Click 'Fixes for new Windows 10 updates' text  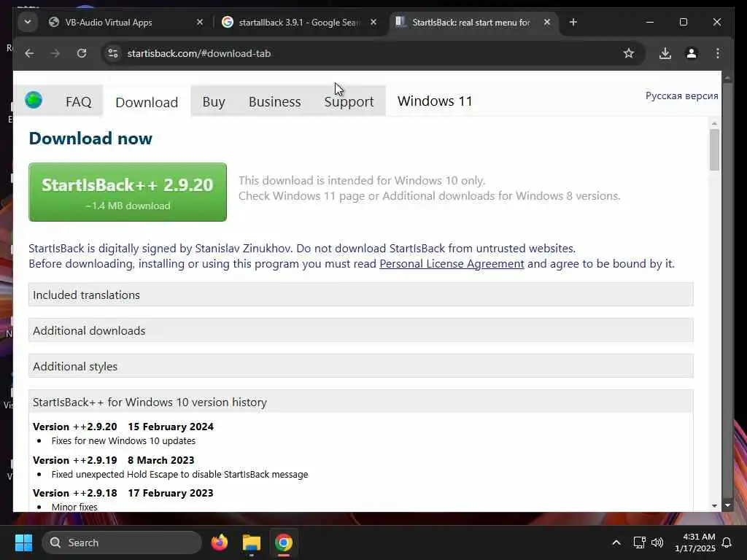123,441
